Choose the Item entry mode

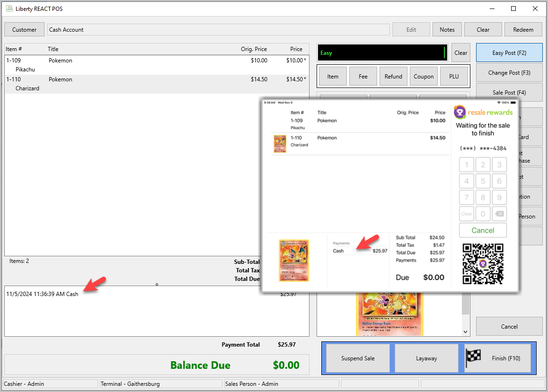pos(333,77)
